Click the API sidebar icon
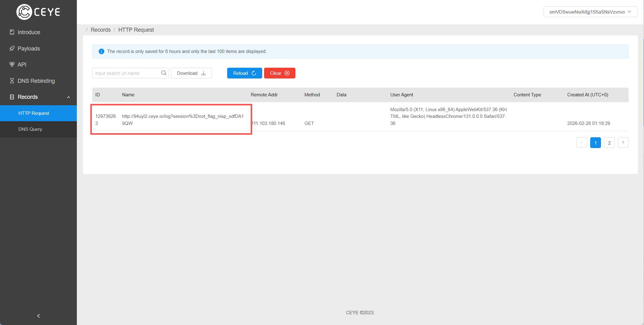This screenshot has width=644, height=325. pyautogui.click(x=12, y=64)
